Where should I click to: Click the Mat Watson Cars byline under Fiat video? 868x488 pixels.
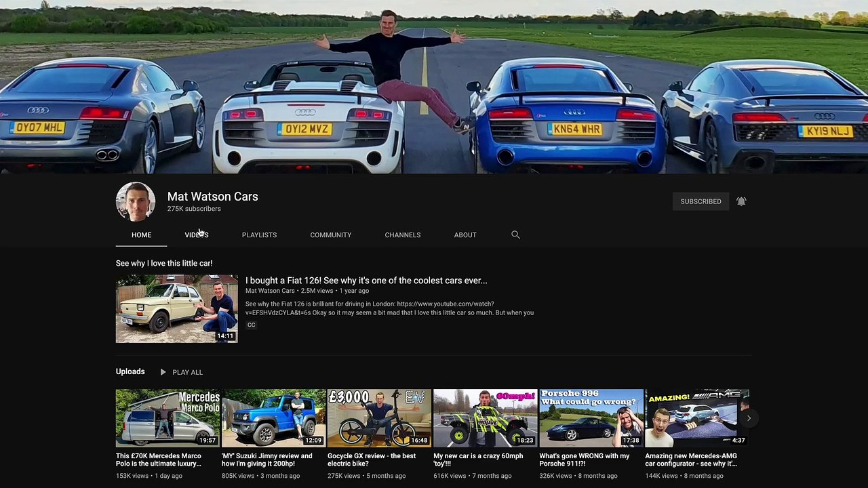pos(270,291)
